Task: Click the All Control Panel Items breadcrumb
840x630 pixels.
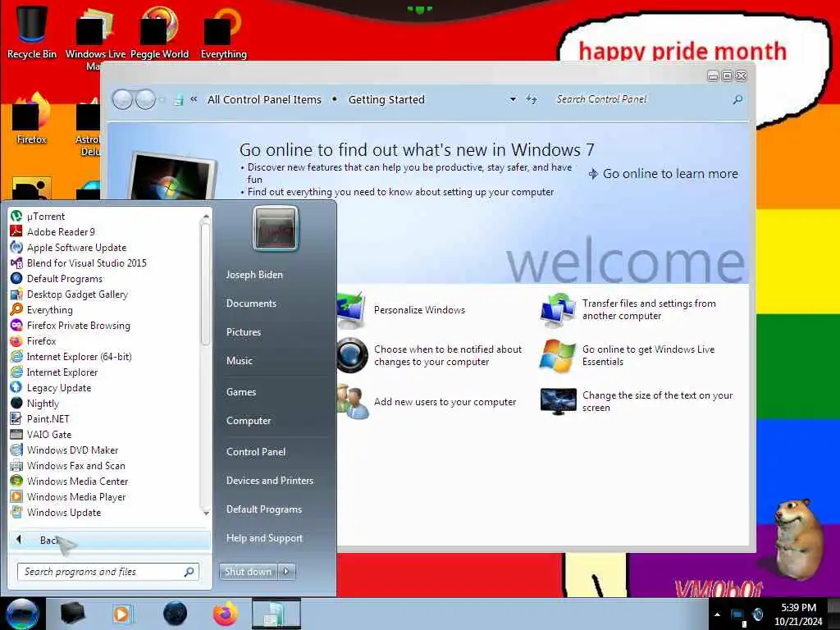Action: (265, 99)
